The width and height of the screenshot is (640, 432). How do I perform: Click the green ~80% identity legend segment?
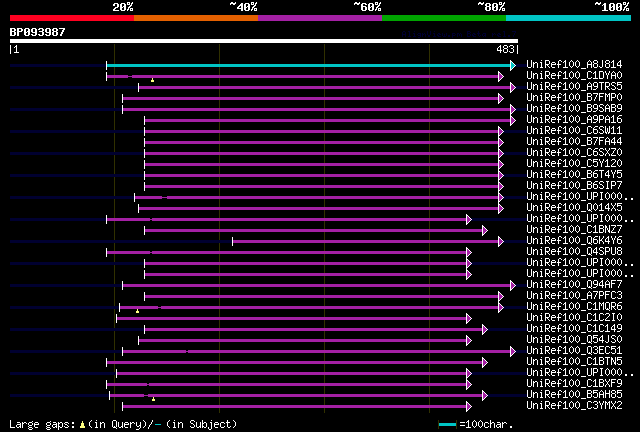click(444, 18)
